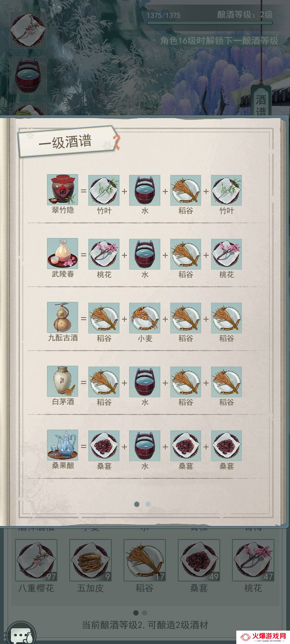This screenshot has width=290, height=644.
Task: Pick 五加皮 from the inventory
Action: (90, 561)
